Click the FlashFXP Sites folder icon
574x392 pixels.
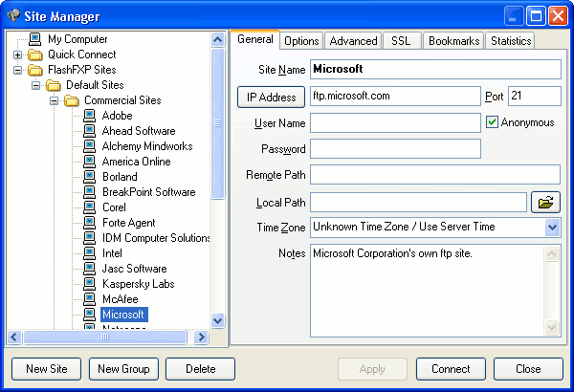pos(35,70)
